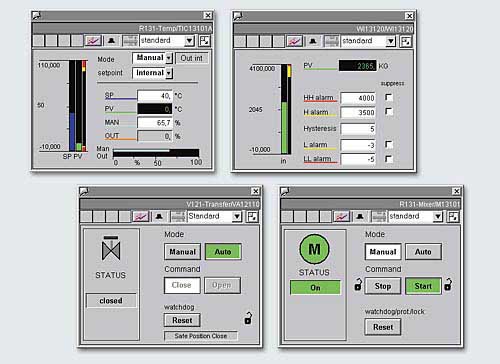Select Auto mode in R131-Mixer faceplate

click(x=423, y=252)
